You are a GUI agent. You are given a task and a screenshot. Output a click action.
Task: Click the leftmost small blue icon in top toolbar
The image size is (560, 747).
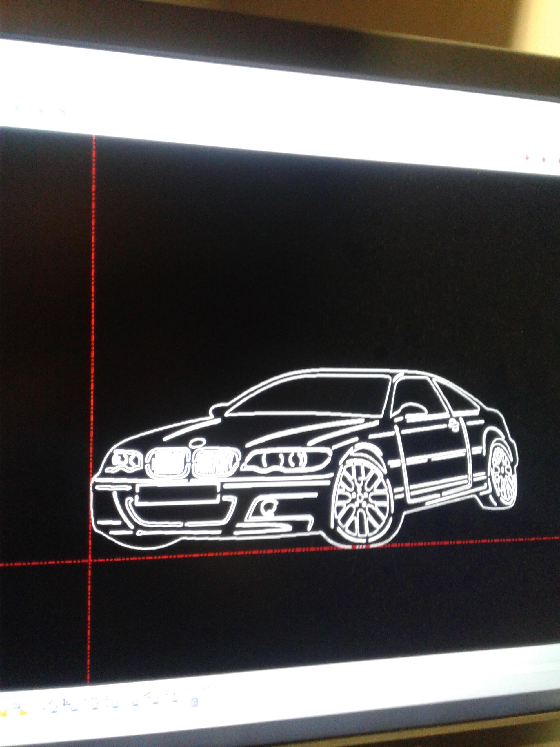(x=16, y=107)
